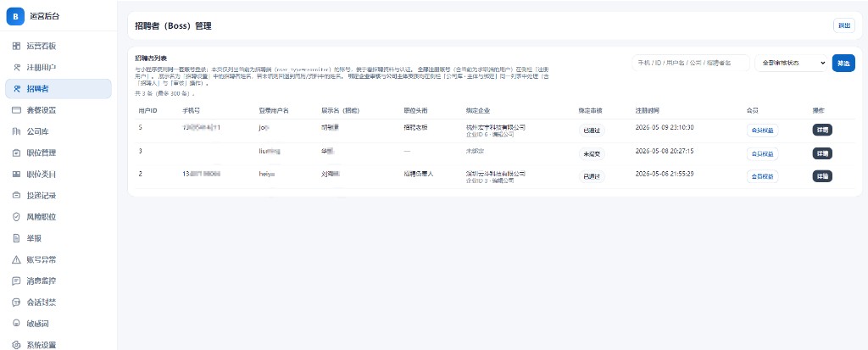Click the 退出 logout button
Image resolution: width=868 pixels, height=350 pixels.
coord(843,26)
